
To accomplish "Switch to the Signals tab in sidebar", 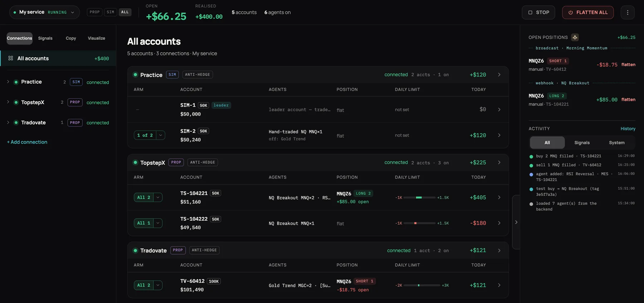I will coord(45,38).
